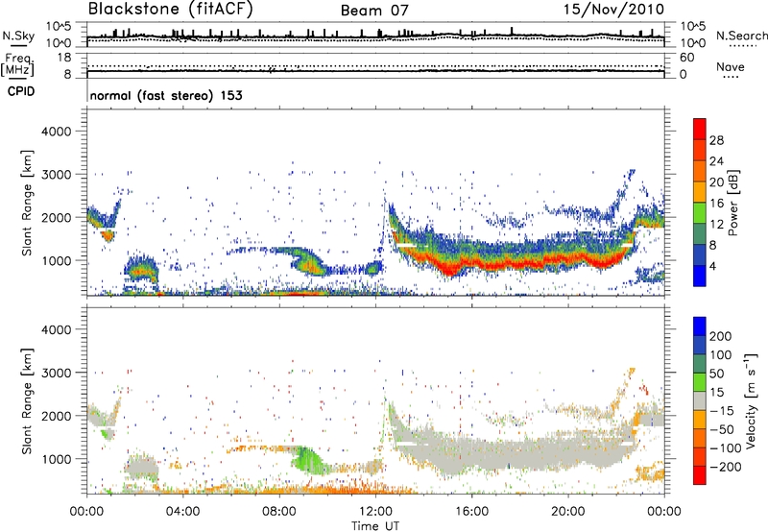Click the '08:00' time axis label

[x=279, y=512]
